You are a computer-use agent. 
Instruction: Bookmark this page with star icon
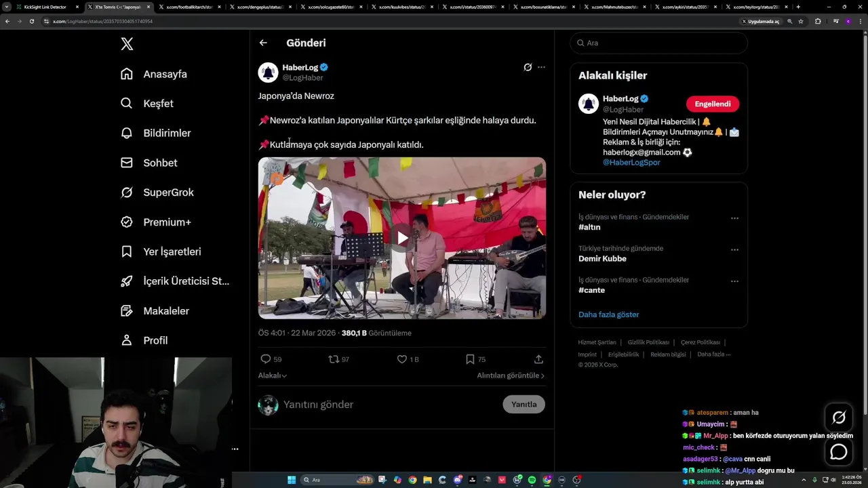pyautogui.click(x=801, y=21)
